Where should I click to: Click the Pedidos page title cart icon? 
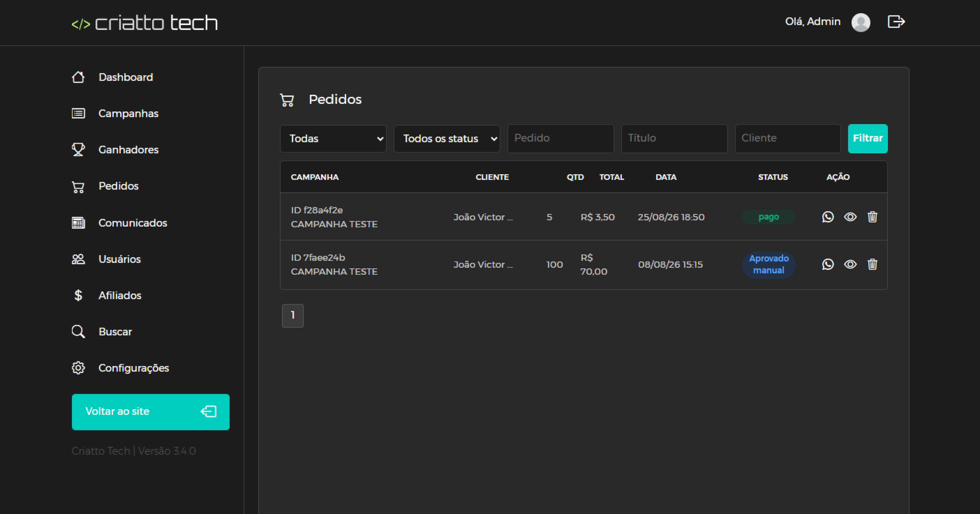[x=287, y=100]
